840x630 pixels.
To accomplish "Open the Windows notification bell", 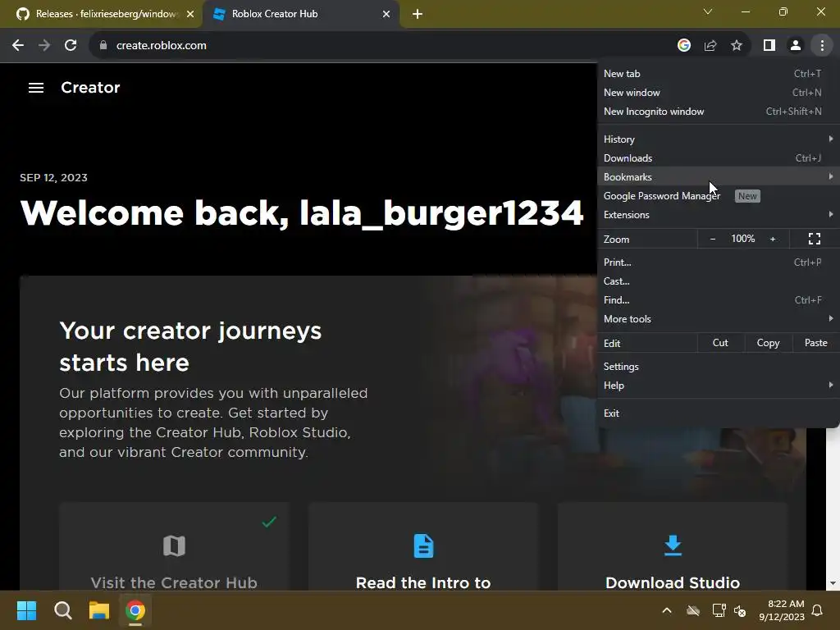I will pyautogui.click(x=818, y=610).
